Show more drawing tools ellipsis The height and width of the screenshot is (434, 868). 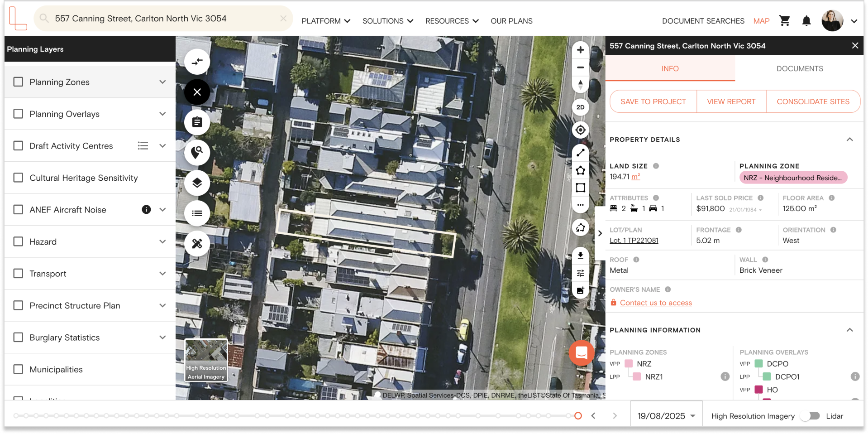580,205
